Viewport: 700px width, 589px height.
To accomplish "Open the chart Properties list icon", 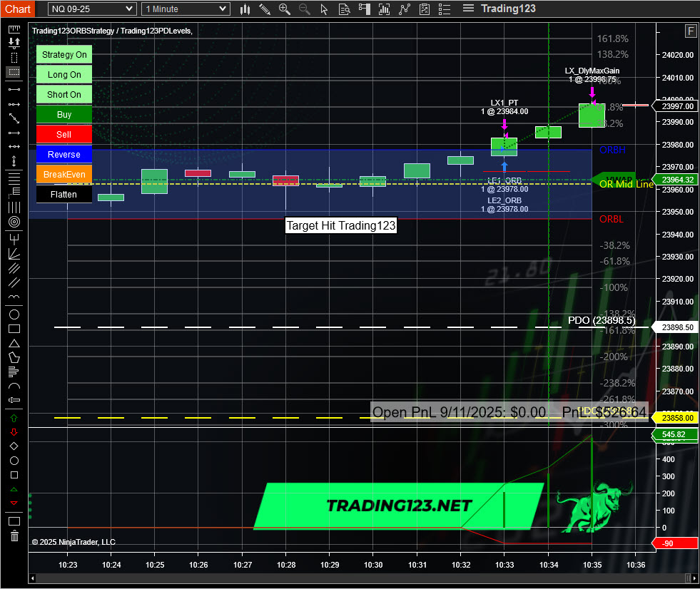I will click(445, 9).
